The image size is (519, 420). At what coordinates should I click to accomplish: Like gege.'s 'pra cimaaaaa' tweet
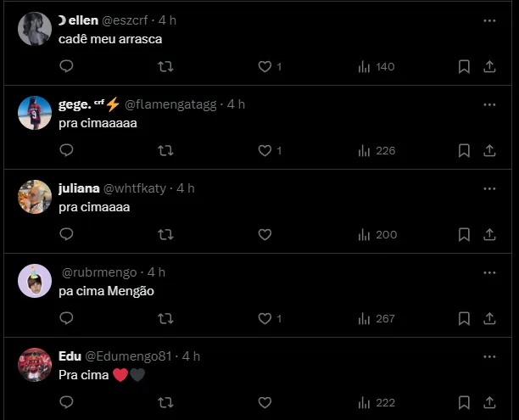click(x=265, y=150)
